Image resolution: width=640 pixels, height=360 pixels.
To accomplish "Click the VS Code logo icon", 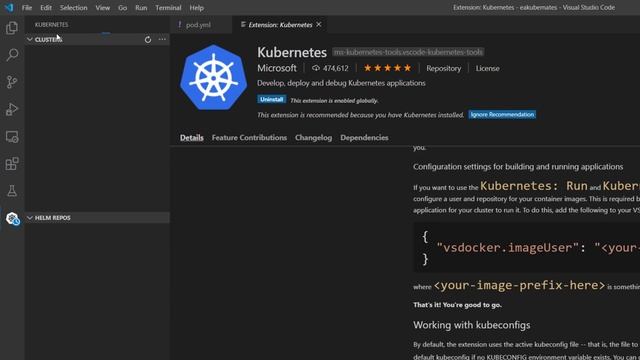I will [9, 7].
